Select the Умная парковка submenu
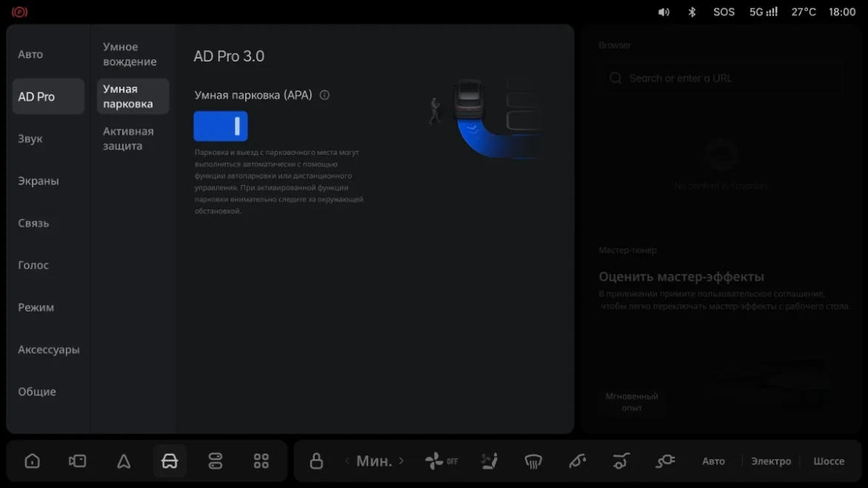 [x=133, y=96]
